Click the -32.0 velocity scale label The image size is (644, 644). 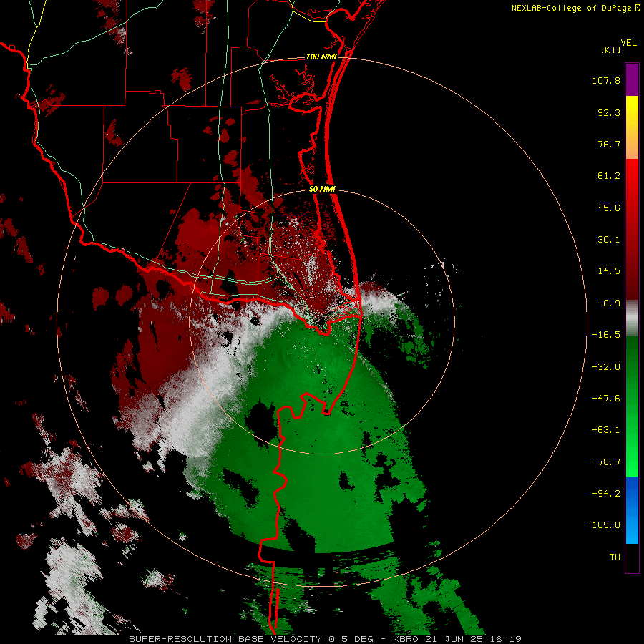[606, 367]
